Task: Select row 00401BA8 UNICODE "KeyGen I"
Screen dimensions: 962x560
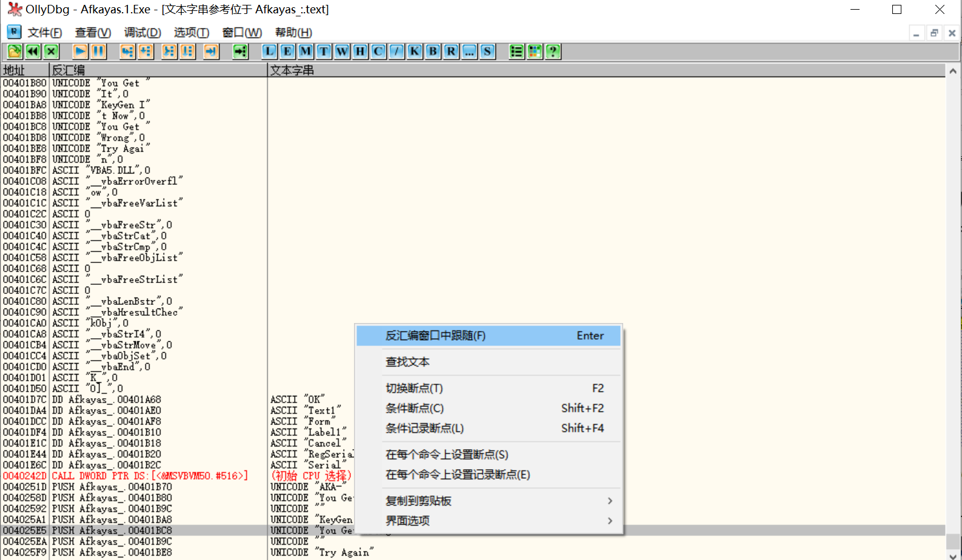Action: tap(473, 105)
